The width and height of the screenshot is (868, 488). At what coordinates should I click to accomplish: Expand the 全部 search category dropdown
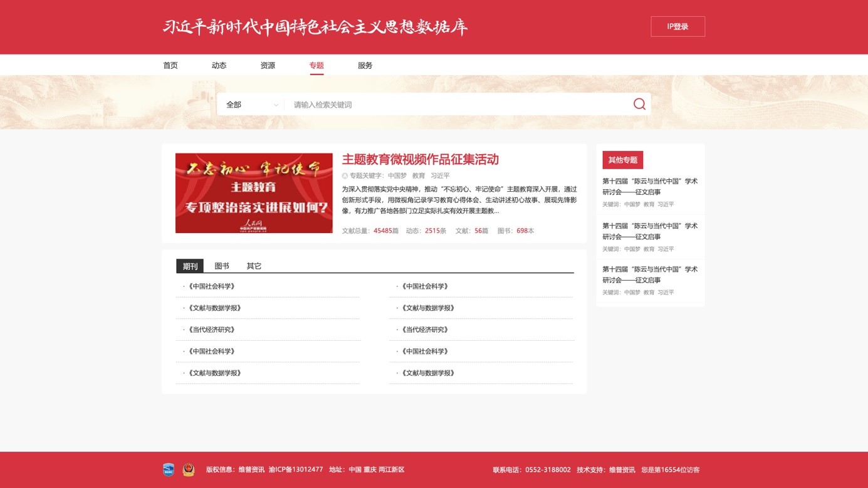(252, 105)
